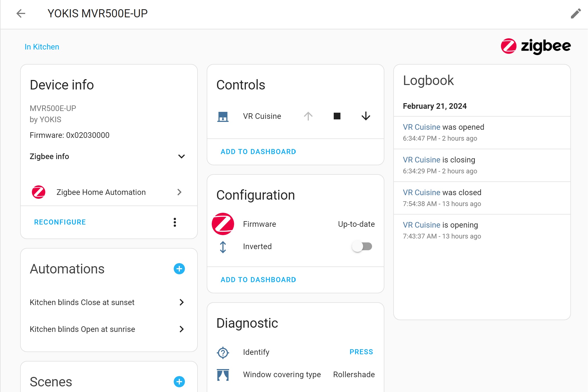588x392 pixels.
Task: Click the Zigbee info label
Action: click(50, 156)
